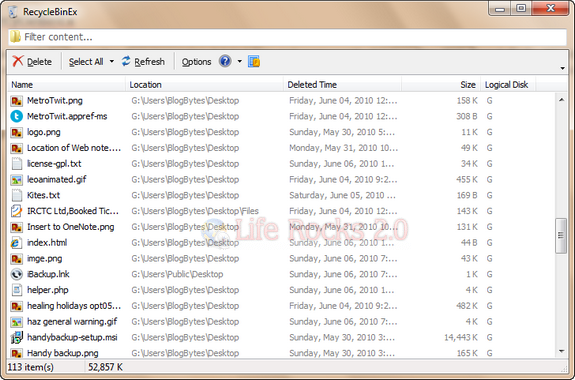This screenshot has width=575, height=380.
Task: Open the Options button
Action: pyautogui.click(x=197, y=62)
